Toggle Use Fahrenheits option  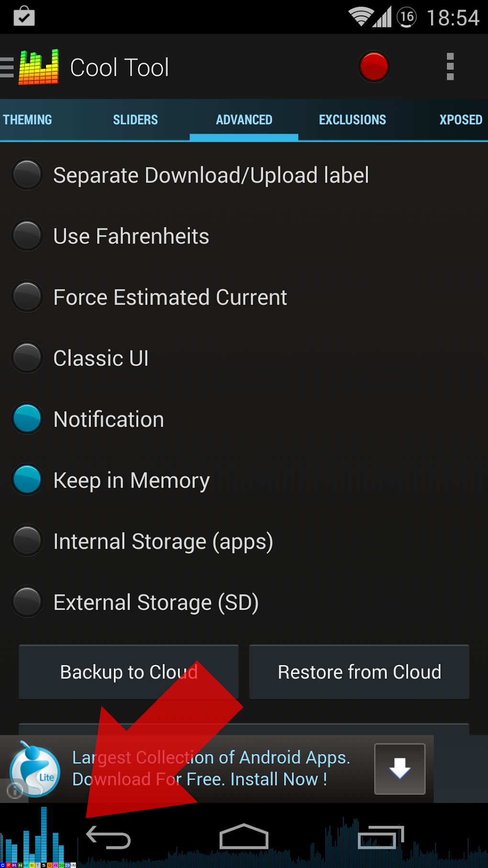pos(27,236)
